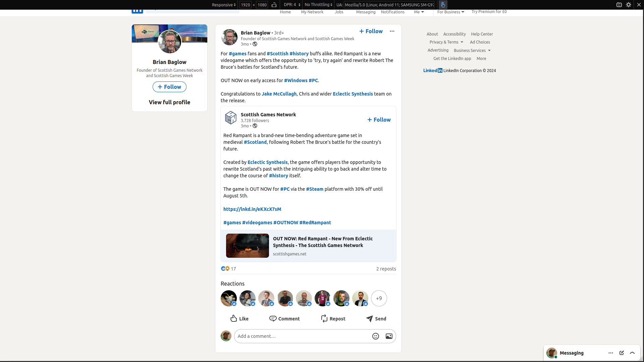The height and width of the screenshot is (362, 644).
Task: Open View full profile
Action: pos(169,102)
